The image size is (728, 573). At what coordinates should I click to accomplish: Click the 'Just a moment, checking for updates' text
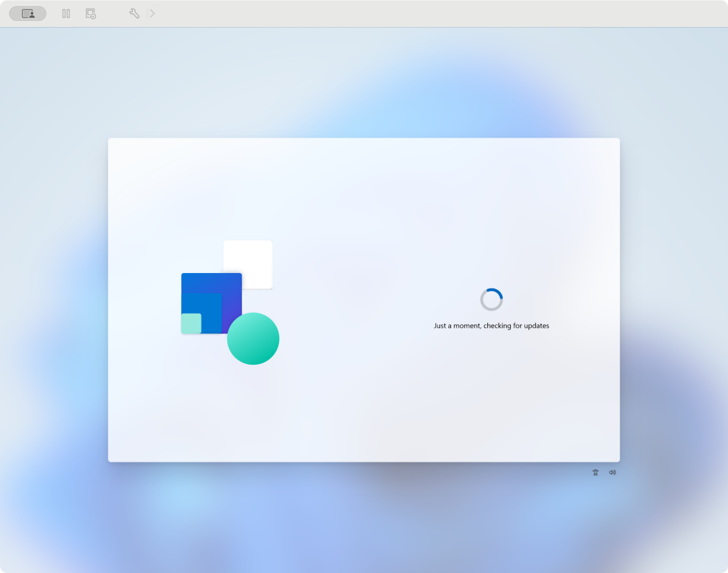491,326
